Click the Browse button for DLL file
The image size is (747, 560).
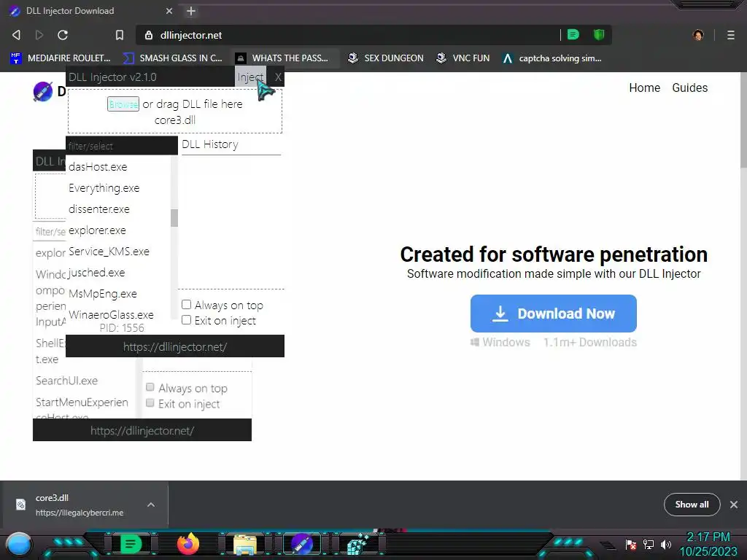point(123,104)
